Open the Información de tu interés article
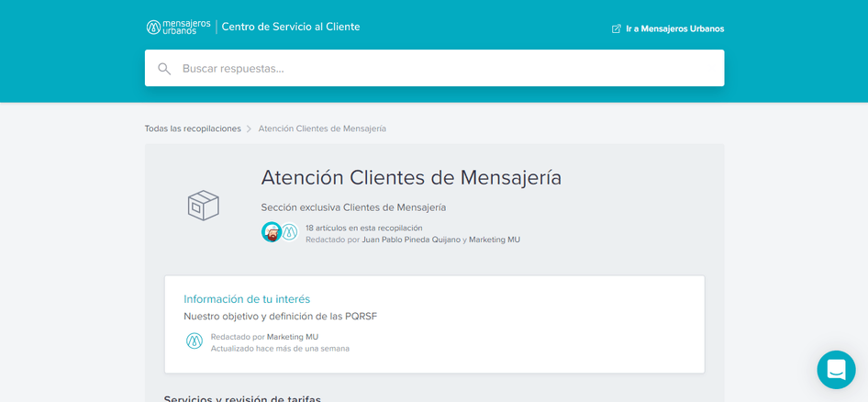Screen dimensions: 868x402 tap(247, 299)
